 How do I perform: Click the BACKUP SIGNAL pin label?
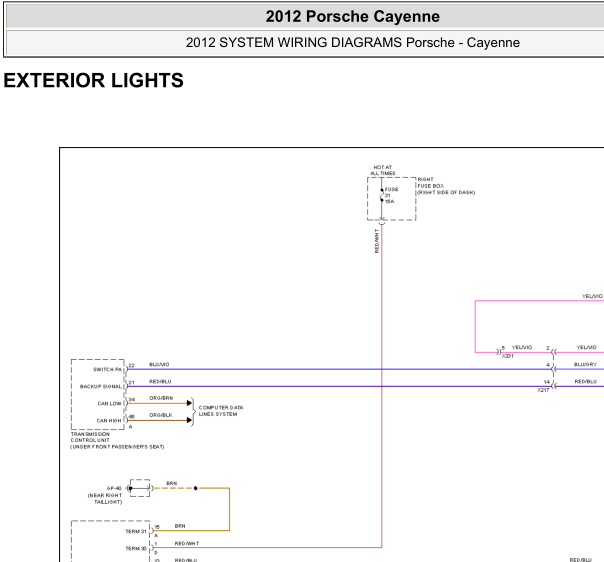(x=101, y=386)
